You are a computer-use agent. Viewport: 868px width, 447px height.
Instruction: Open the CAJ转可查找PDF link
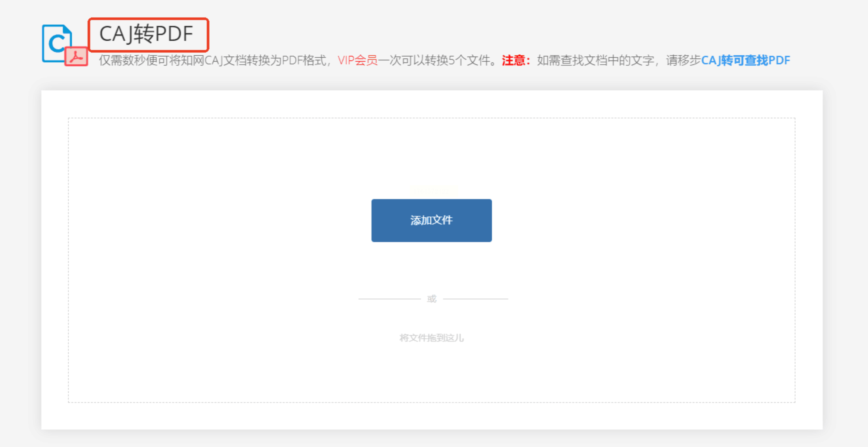coord(745,60)
